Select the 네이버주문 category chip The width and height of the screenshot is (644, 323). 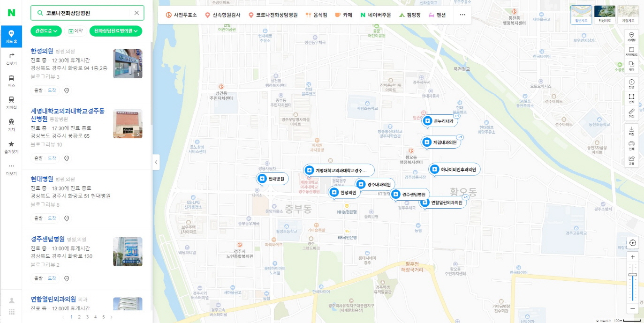(x=376, y=15)
